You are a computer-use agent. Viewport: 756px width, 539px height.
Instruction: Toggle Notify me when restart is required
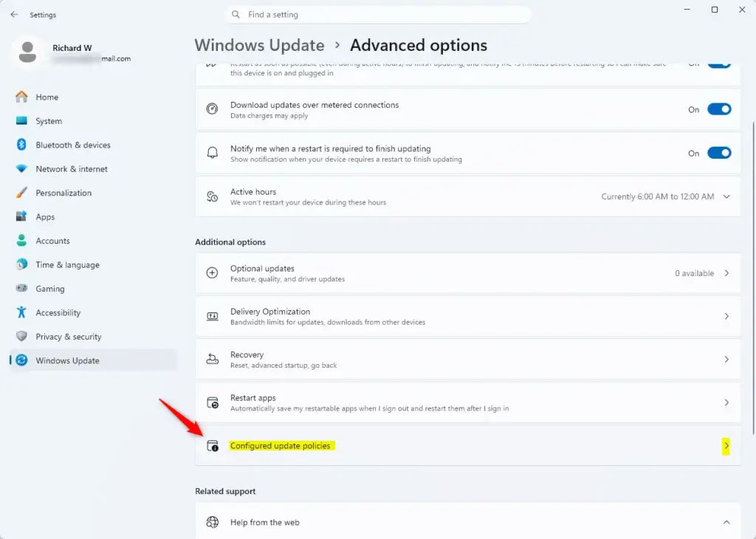pos(719,153)
